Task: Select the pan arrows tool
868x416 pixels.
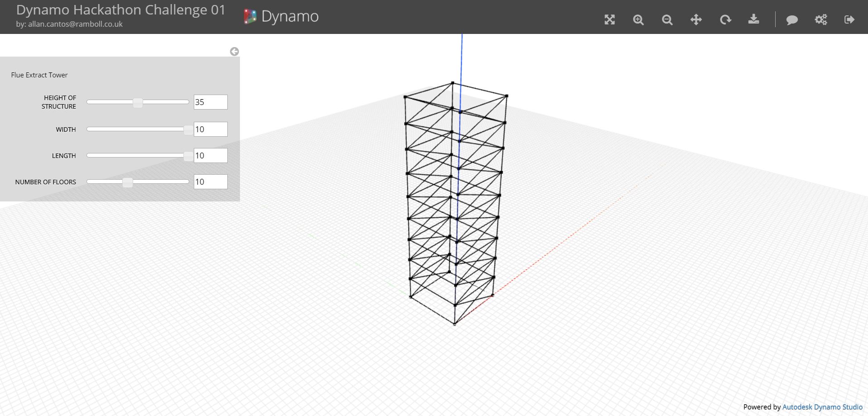Action: tap(696, 19)
